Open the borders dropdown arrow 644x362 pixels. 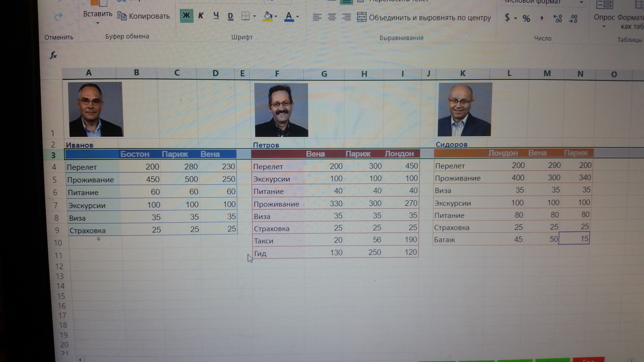point(254,16)
